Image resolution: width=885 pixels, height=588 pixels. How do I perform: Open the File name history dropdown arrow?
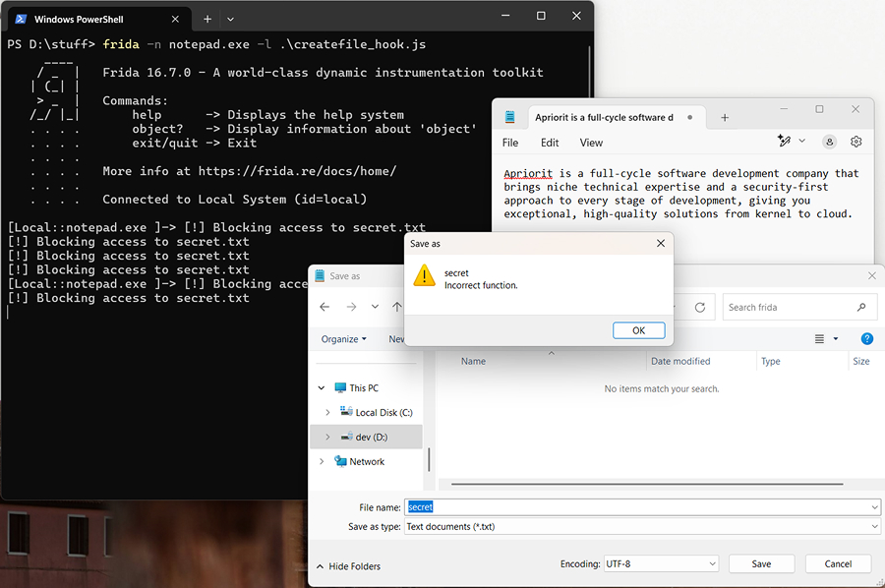(874, 507)
